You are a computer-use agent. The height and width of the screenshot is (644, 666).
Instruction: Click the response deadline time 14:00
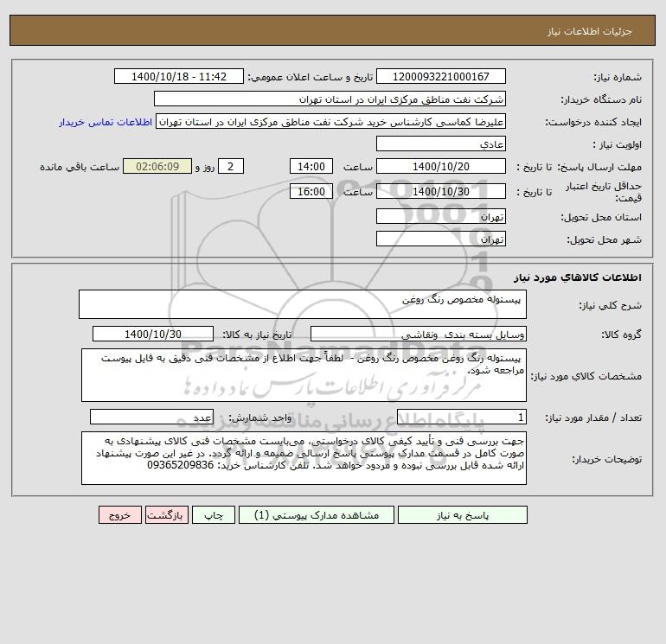[311, 167]
